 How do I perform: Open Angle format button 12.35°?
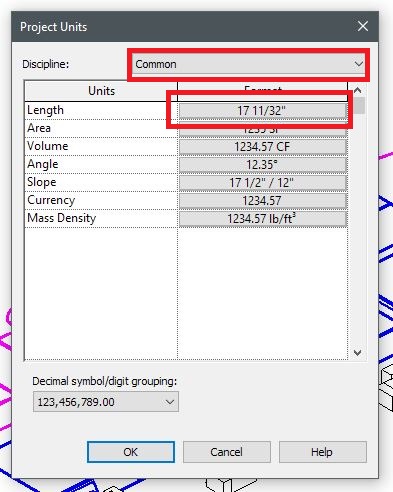pos(263,165)
